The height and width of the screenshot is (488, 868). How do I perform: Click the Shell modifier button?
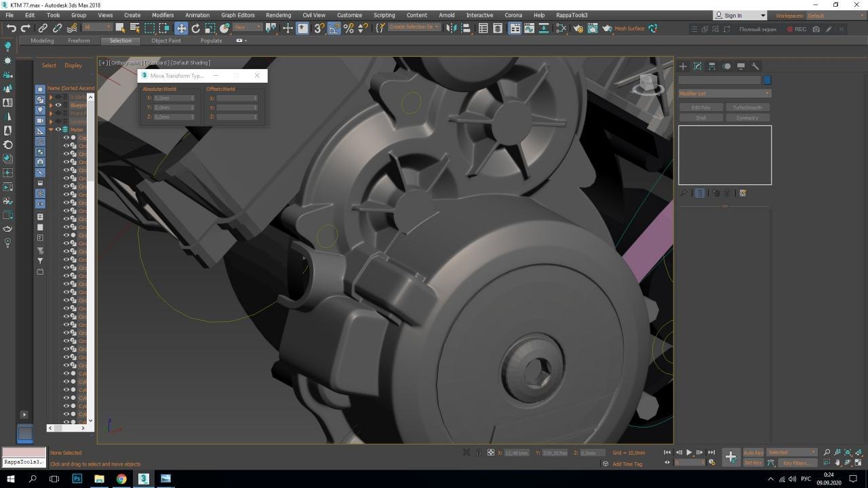tap(701, 118)
